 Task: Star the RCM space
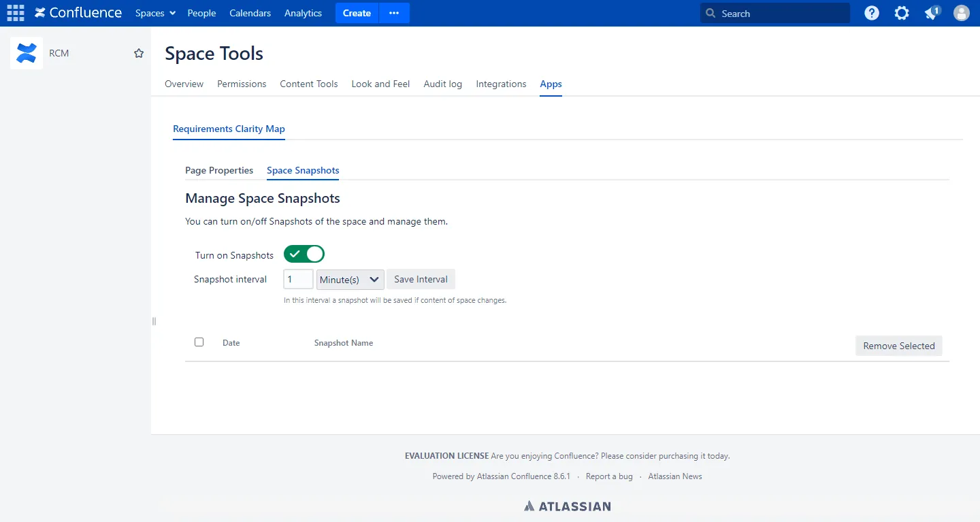[x=139, y=53]
